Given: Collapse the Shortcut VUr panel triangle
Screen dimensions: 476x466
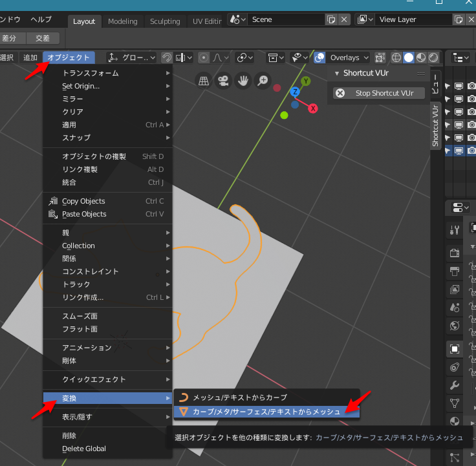Looking at the screenshot, I should coord(337,73).
